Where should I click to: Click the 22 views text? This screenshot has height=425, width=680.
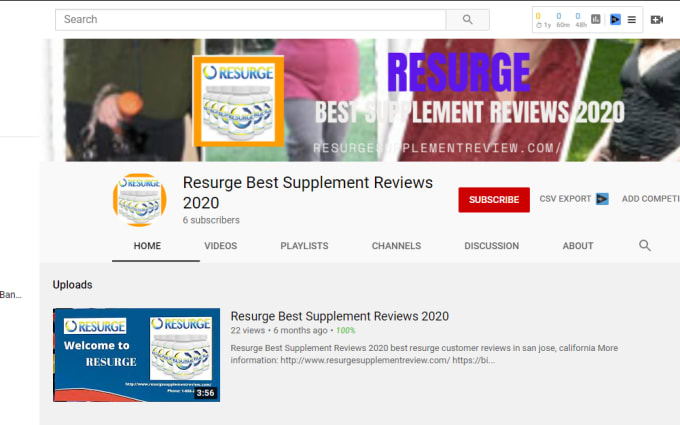[x=247, y=330]
